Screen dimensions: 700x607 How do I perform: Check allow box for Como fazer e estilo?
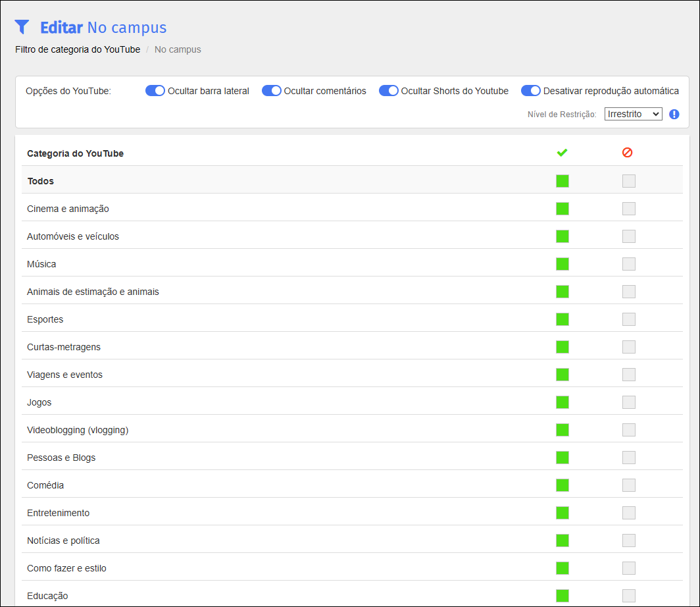(x=562, y=569)
